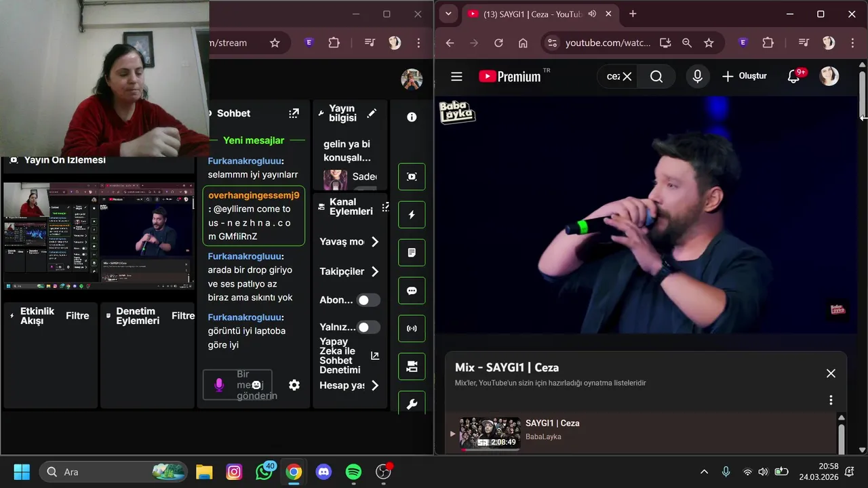Open overhangingessemj9 username in chat
The width and height of the screenshot is (868, 488).
coord(254,195)
